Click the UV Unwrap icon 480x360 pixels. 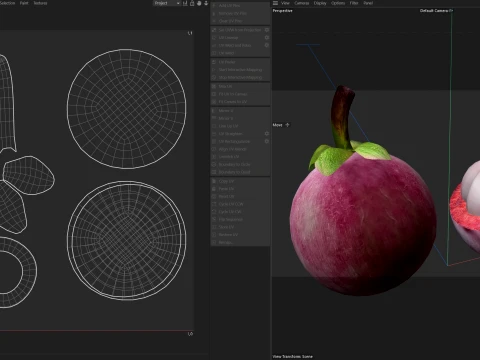click(x=214, y=38)
